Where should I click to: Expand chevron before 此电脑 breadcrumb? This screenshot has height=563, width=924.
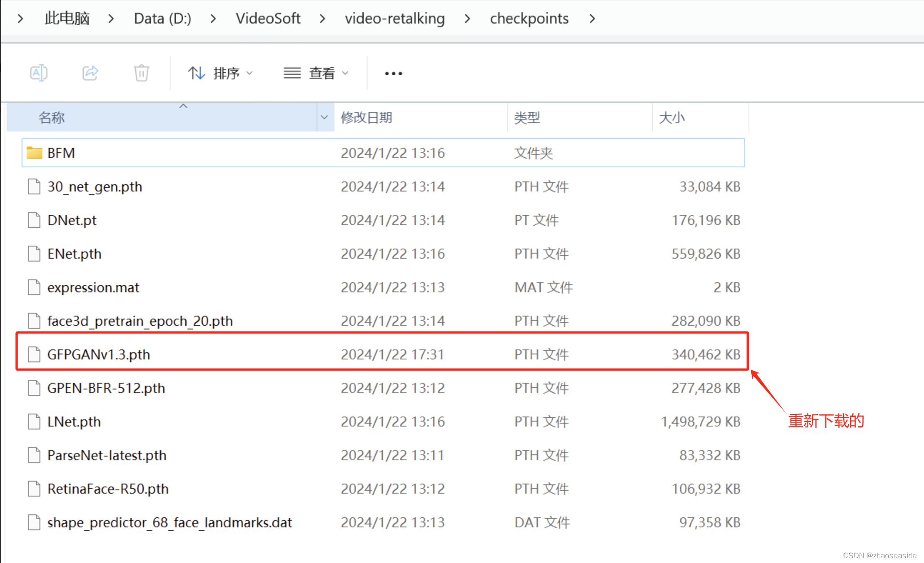point(20,19)
